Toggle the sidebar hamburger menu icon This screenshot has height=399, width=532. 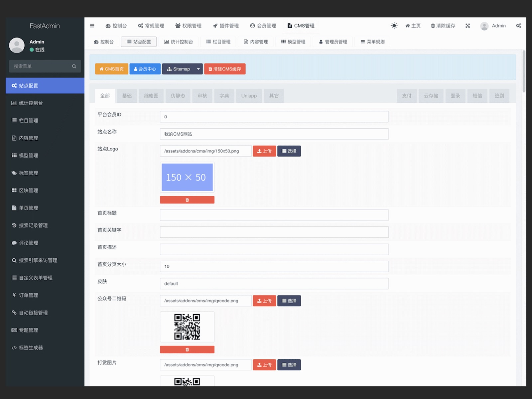coord(92,26)
